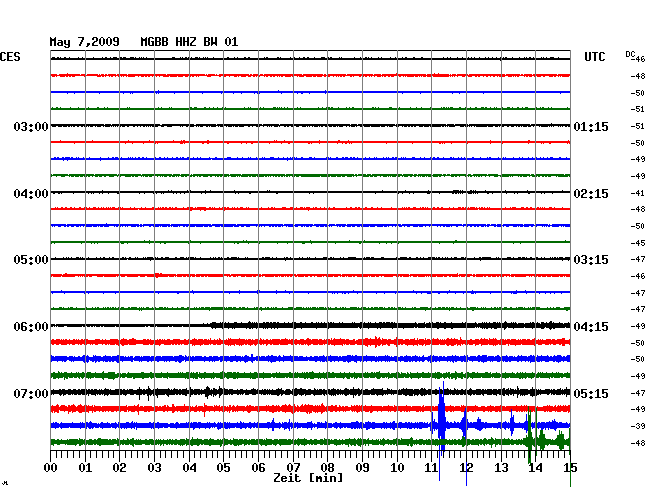Click the '02' minute axis label
This screenshot has height=494, width=650.
coord(119,467)
